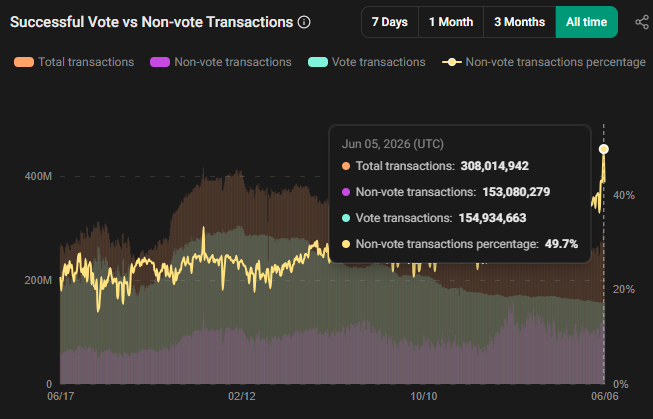Click the purple Non-vote transactions legend swatch
The image size is (653, 419).
pos(160,62)
